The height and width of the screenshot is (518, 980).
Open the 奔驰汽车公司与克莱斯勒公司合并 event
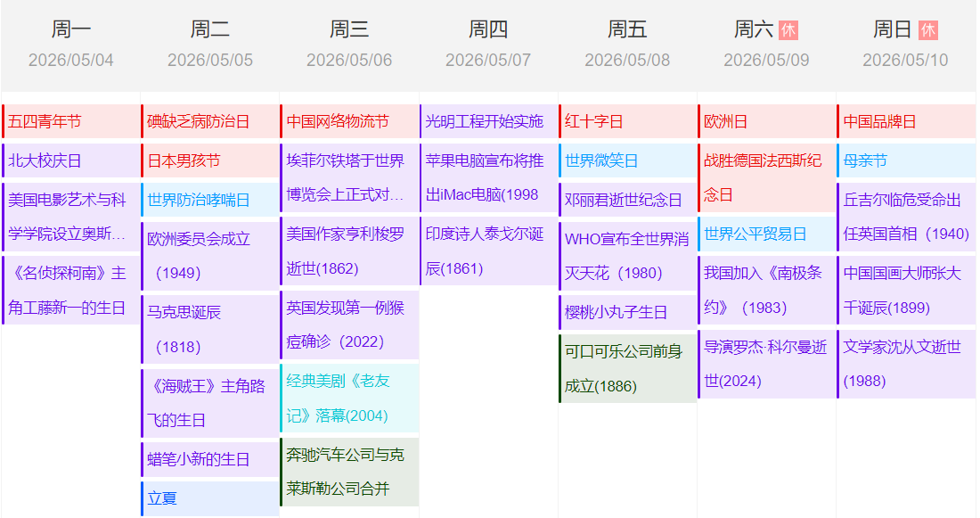coord(349,472)
